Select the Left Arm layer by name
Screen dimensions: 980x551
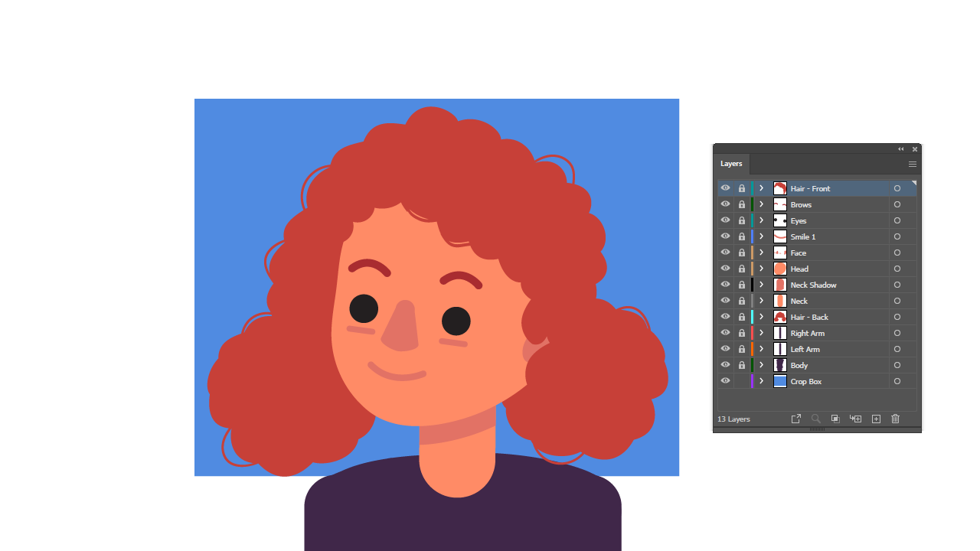pos(805,349)
